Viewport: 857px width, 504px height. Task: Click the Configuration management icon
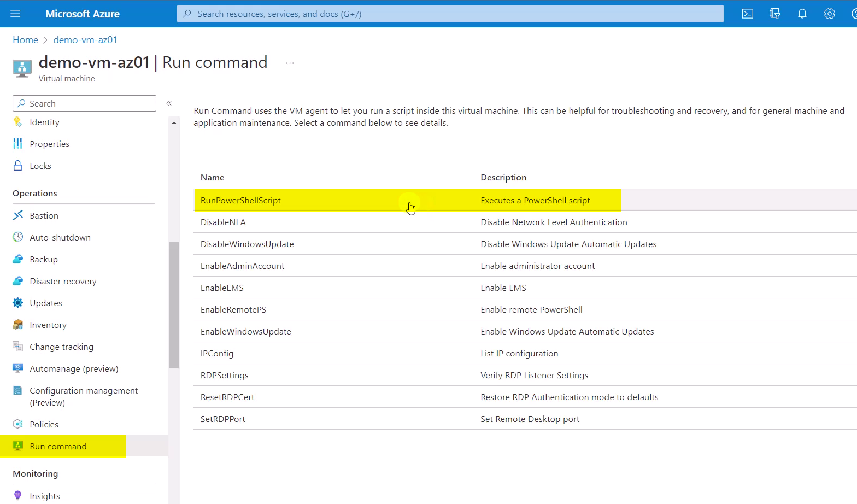pos(18,390)
